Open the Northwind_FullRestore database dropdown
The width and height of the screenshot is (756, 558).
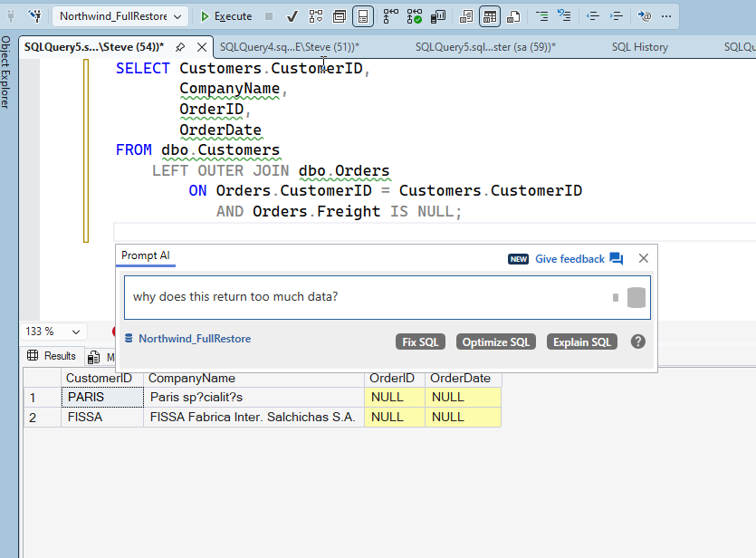click(x=120, y=16)
